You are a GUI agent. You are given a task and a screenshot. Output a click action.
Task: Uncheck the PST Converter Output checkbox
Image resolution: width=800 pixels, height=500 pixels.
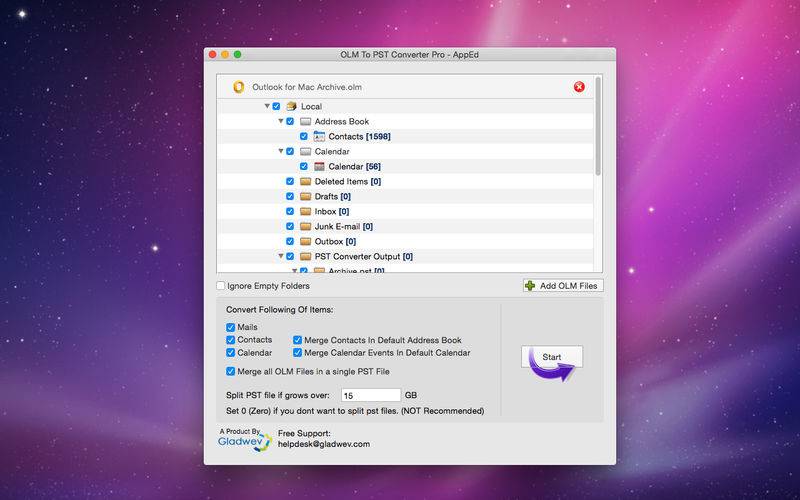(290, 256)
